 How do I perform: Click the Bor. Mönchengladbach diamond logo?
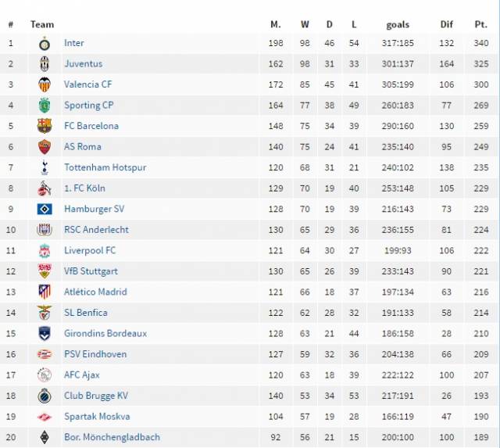45,437
